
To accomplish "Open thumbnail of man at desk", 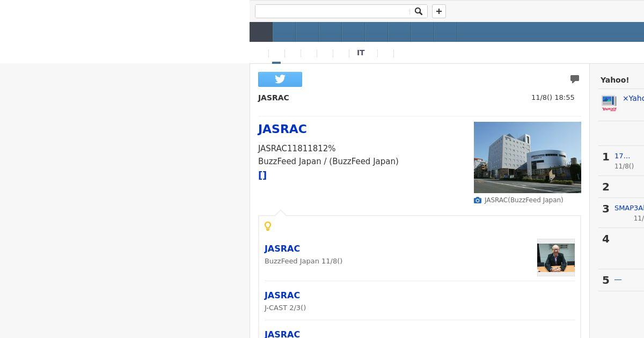I will click(x=556, y=258).
